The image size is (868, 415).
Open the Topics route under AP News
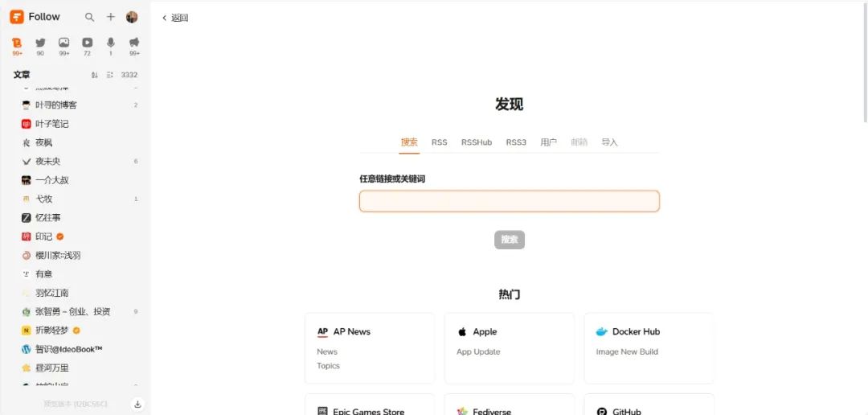click(328, 366)
